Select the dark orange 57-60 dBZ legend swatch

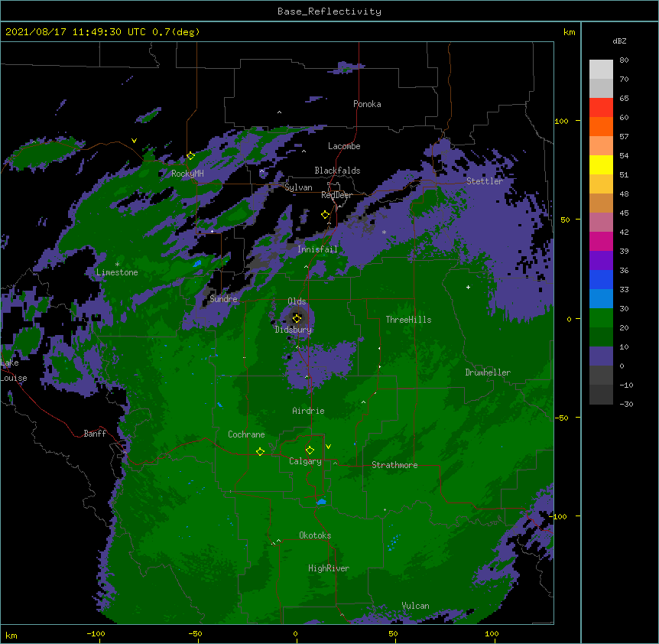coord(601,126)
